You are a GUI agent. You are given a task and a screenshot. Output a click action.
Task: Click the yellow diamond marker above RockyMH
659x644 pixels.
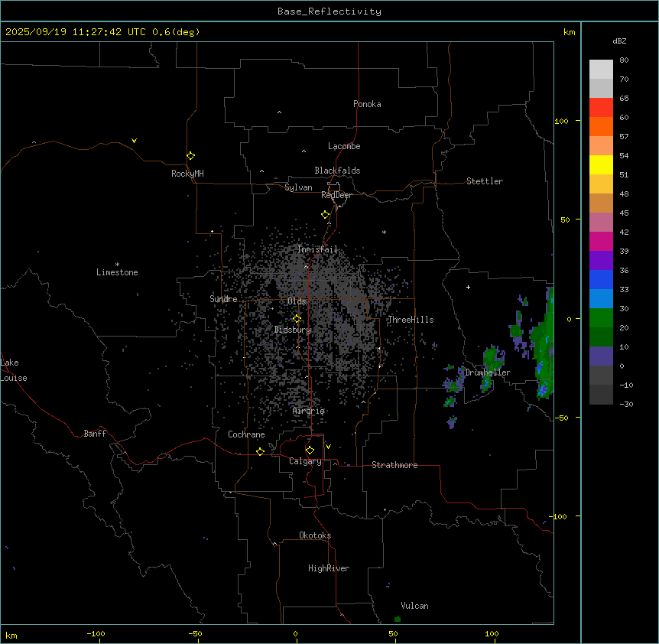pos(190,155)
